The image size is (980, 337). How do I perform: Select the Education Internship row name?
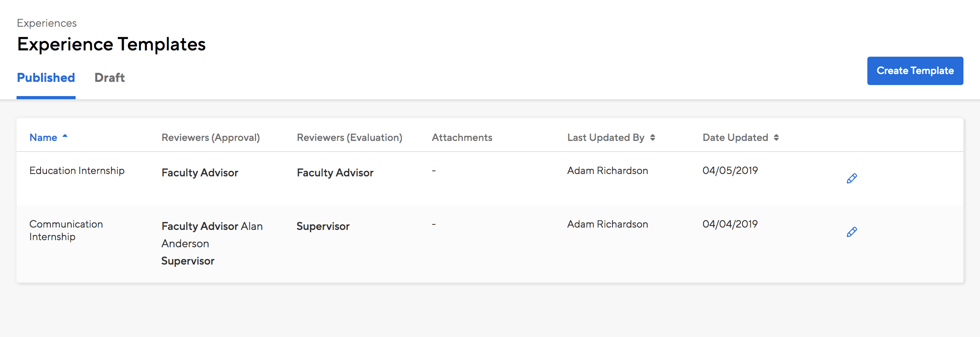click(77, 170)
